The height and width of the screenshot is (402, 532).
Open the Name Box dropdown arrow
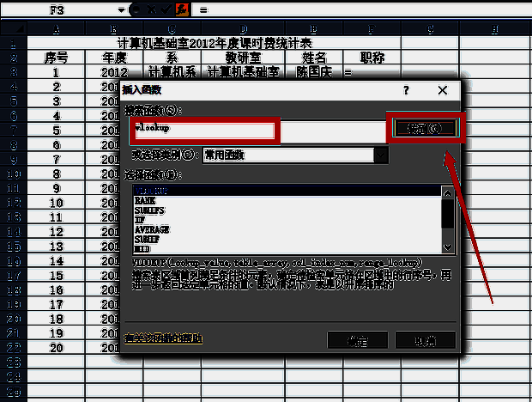click(x=121, y=9)
